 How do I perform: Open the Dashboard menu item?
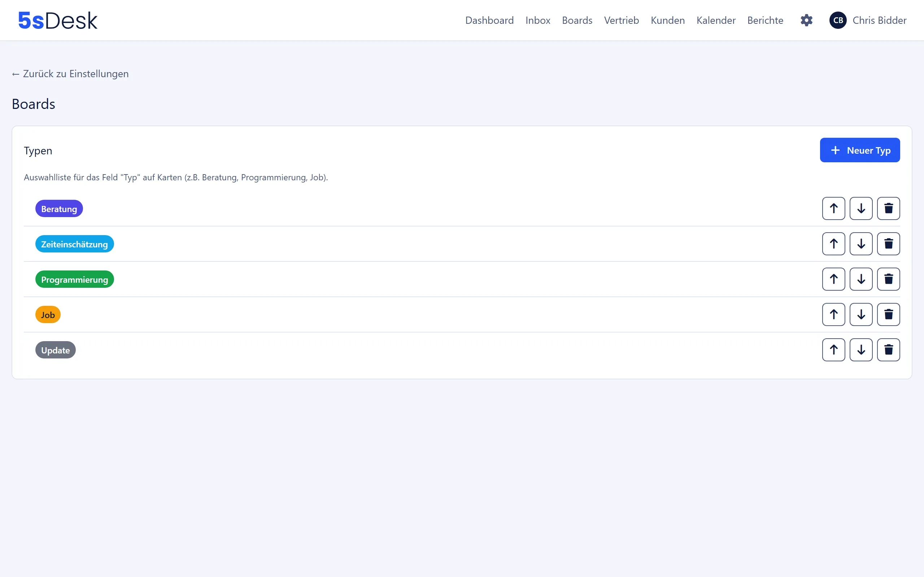[x=489, y=20]
